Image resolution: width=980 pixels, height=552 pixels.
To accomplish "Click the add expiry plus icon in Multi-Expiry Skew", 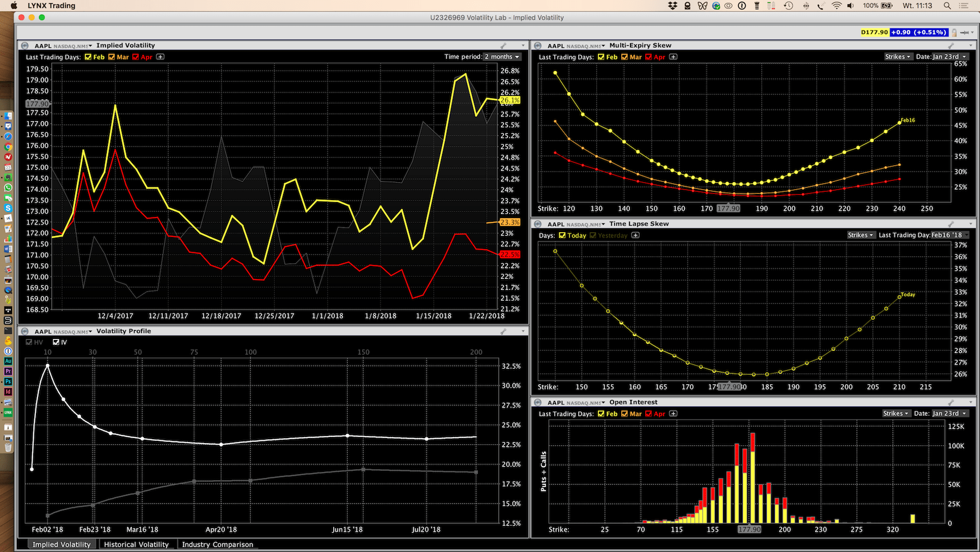I will click(x=673, y=57).
